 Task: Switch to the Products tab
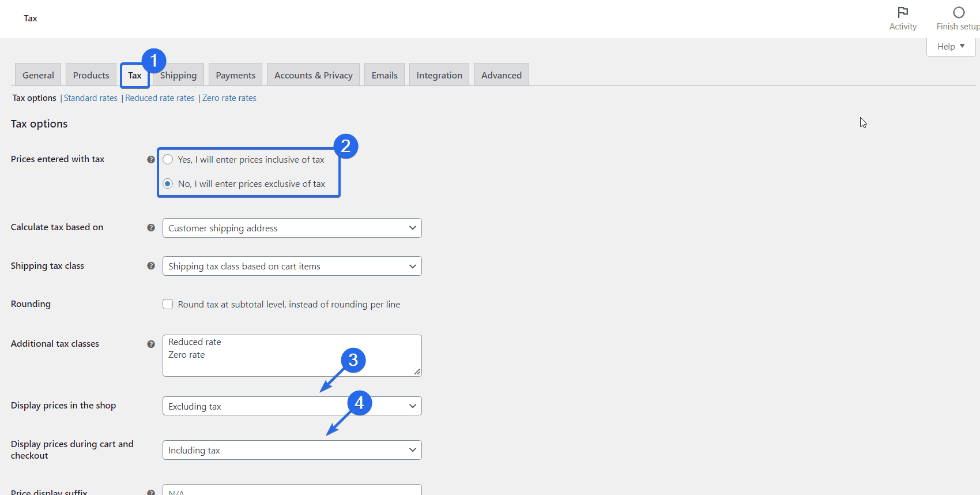91,75
